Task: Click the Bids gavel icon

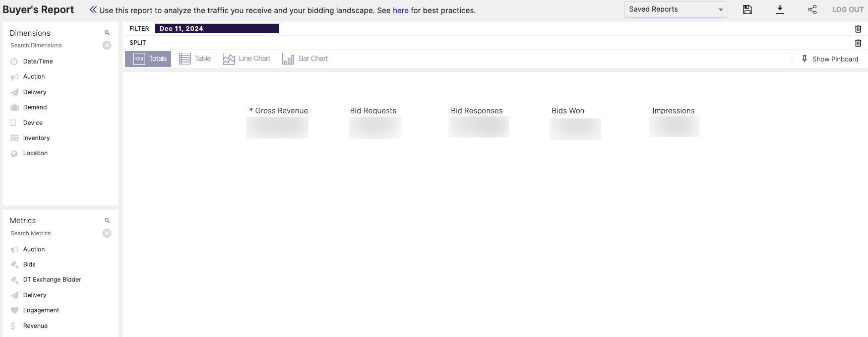Action: point(14,264)
